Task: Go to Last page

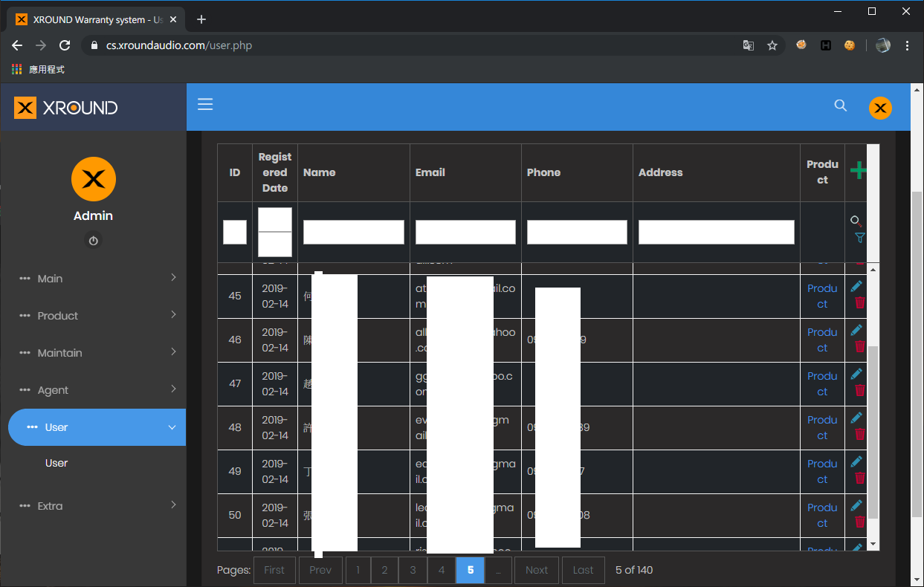Action: [x=584, y=570]
